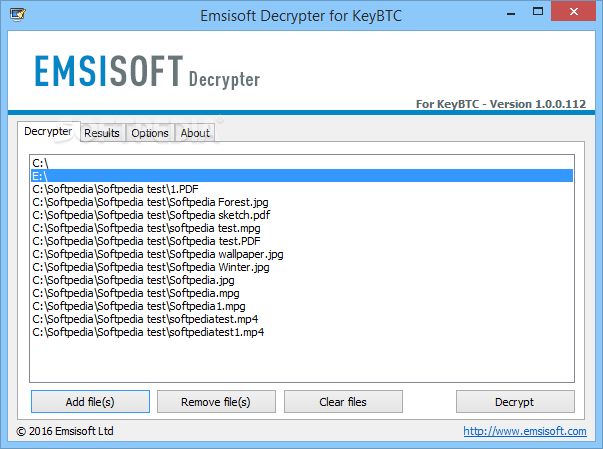Open the Results tab
603x449 pixels.
pyautogui.click(x=102, y=133)
